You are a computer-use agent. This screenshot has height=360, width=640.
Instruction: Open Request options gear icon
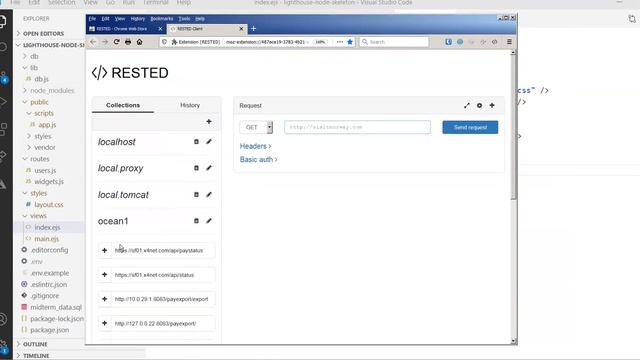(480, 105)
